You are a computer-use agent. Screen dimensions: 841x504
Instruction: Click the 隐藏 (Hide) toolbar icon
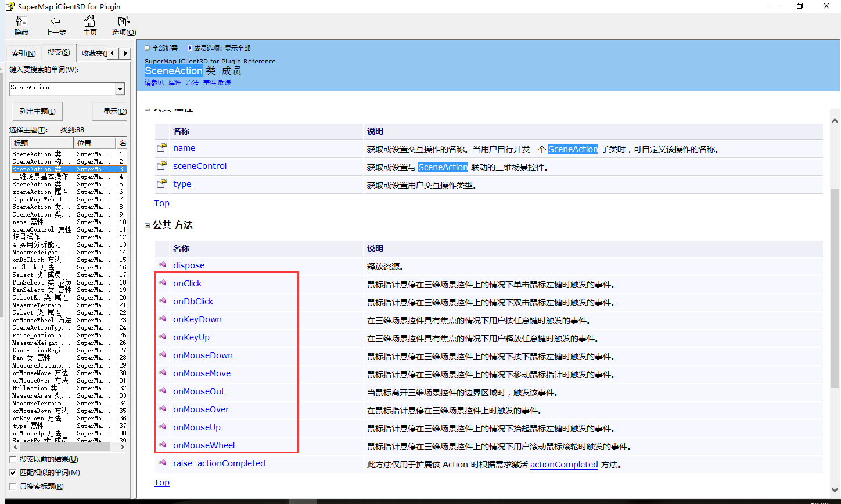pyautogui.click(x=21, y=26)
